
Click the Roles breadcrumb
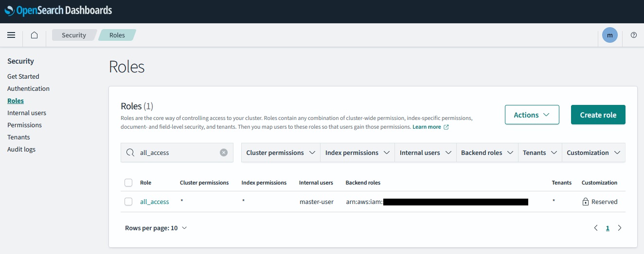coord(117,35)
